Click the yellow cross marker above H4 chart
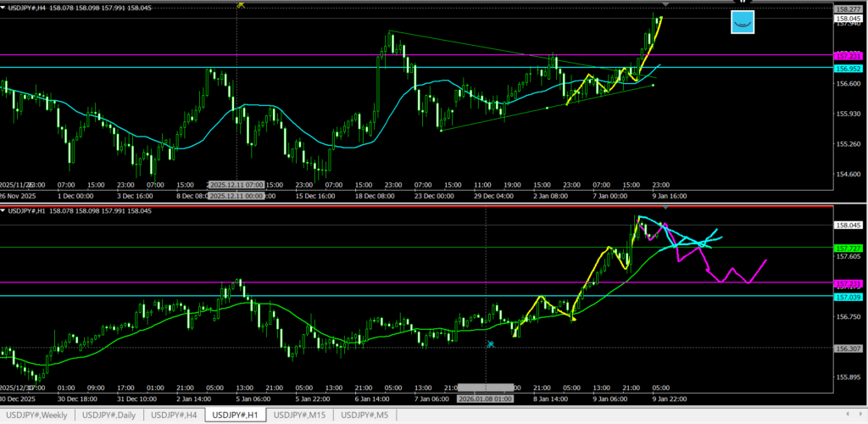Viewport: 868px width, 424px height. click(241, 4)
